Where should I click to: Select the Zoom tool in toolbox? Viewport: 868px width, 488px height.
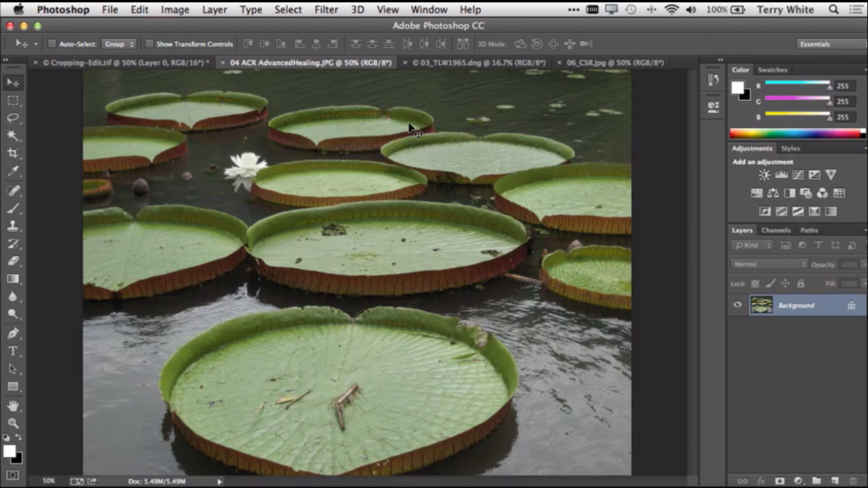13,423
